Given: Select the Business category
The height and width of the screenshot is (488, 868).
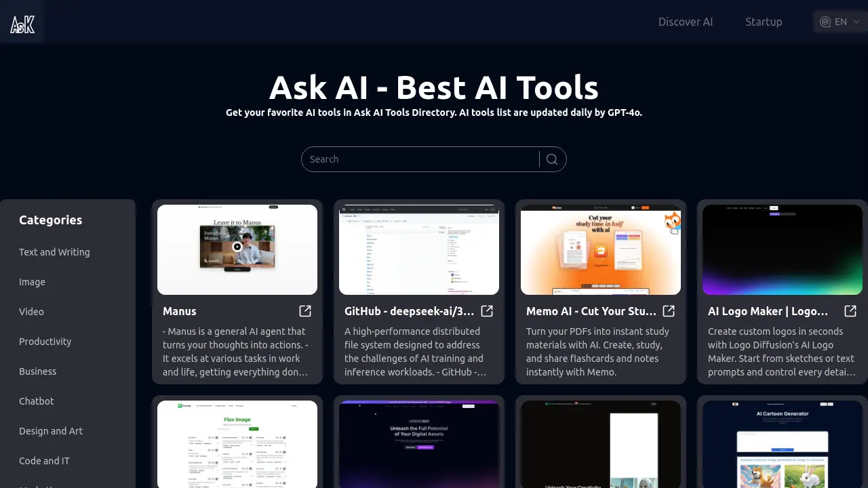Looking at the screenshot, I should [x=37, y=371].
